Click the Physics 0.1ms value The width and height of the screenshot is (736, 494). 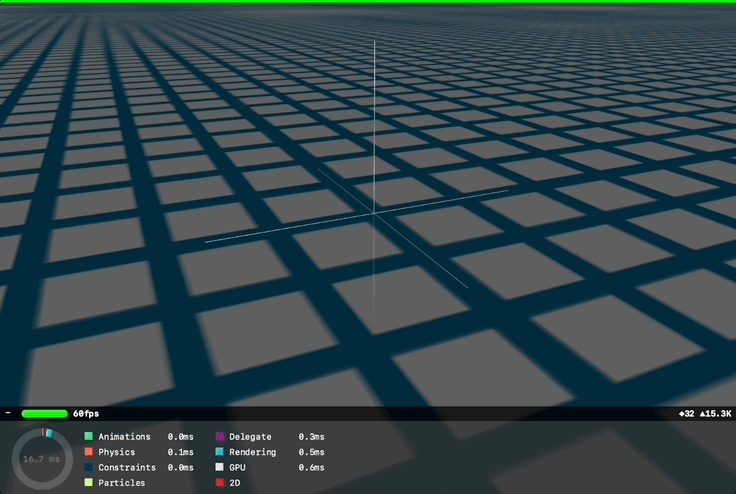tap(181, 452)
